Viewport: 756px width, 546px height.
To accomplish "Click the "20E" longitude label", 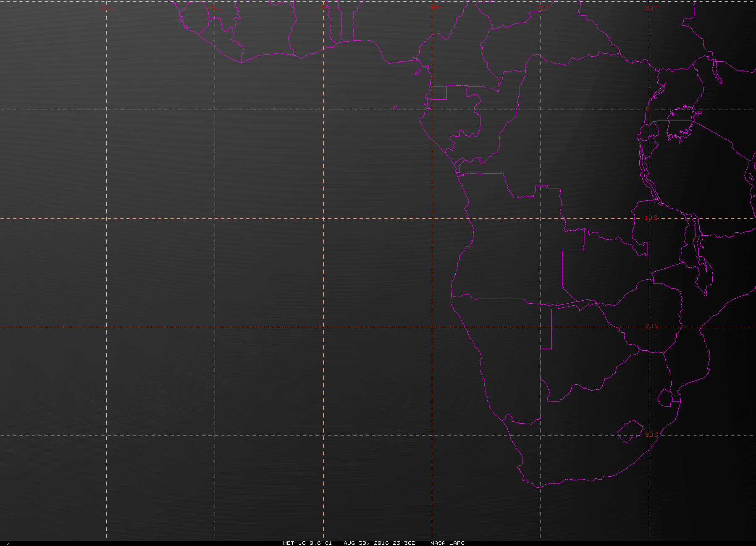I will [x=543, y=8].
